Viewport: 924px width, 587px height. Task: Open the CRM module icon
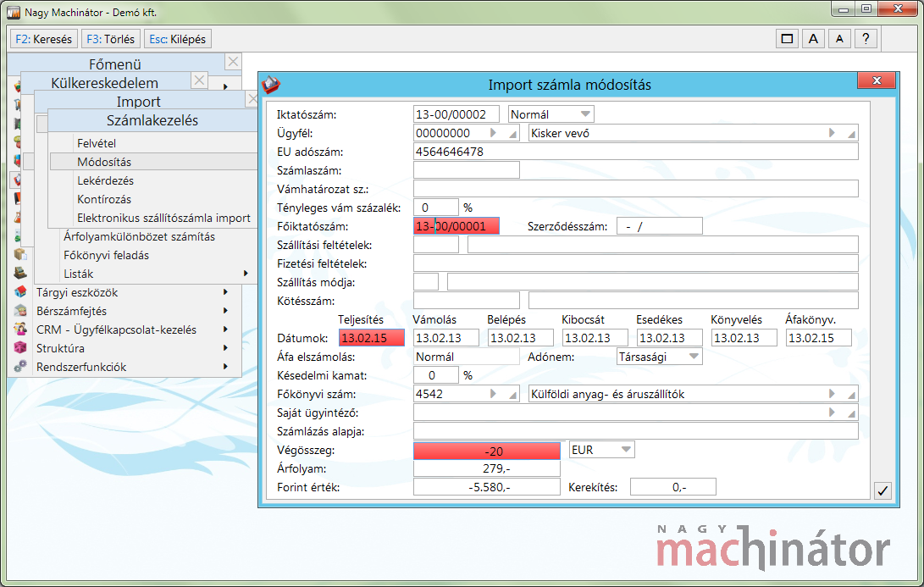[20, 329]
